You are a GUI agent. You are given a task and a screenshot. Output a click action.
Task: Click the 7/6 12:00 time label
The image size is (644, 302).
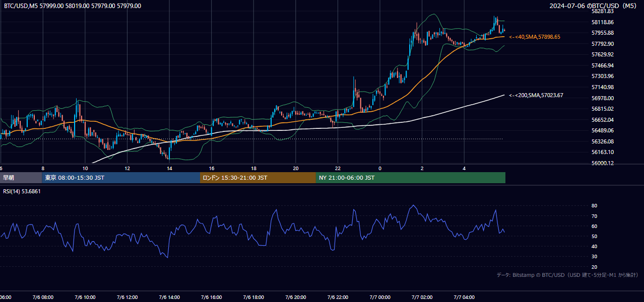click(x=127, y=297)
